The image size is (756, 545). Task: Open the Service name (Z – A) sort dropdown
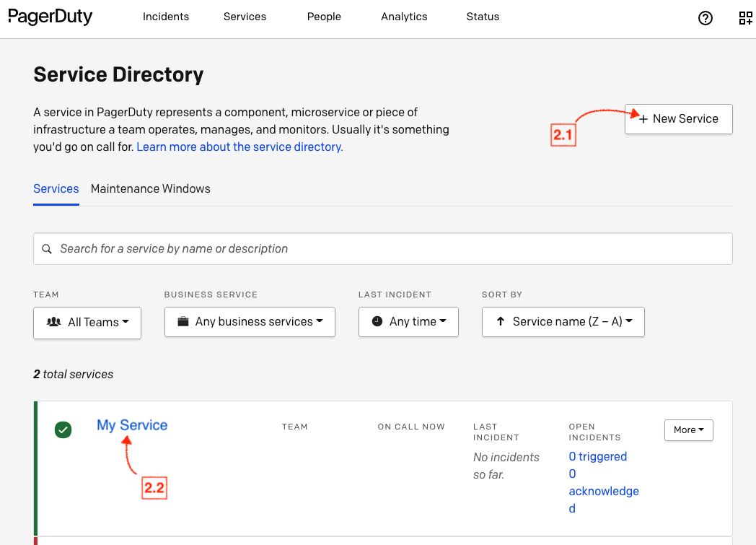[563, 322]
